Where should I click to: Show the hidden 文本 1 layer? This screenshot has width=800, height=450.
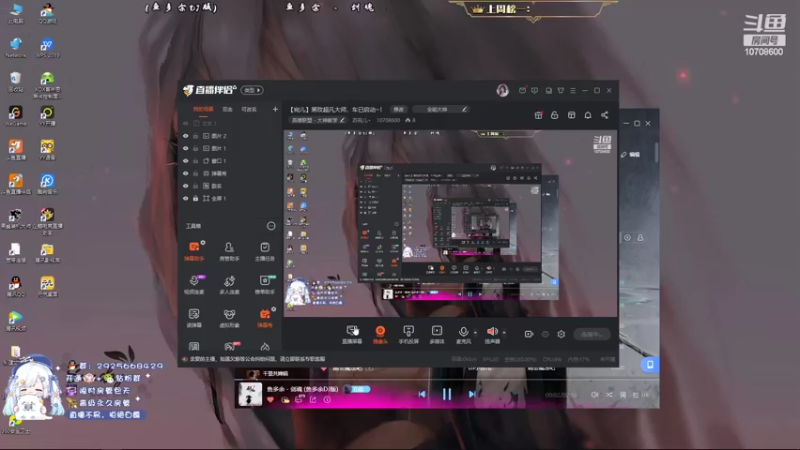coord(186,123)
